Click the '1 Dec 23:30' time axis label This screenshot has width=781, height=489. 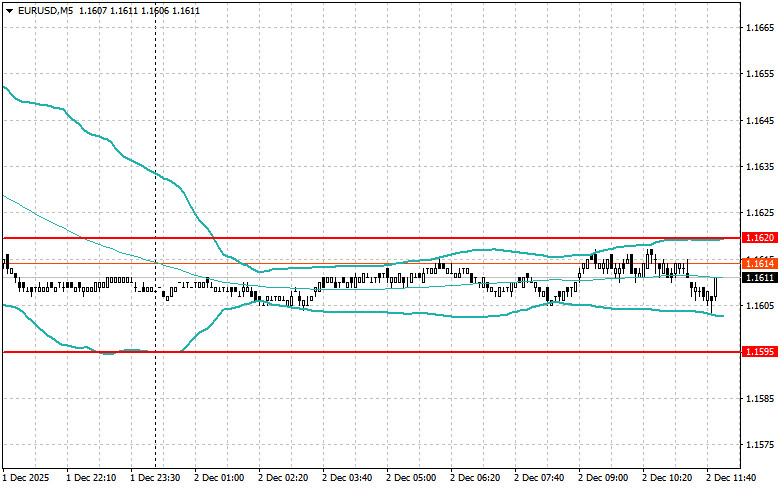coord(155,478)
